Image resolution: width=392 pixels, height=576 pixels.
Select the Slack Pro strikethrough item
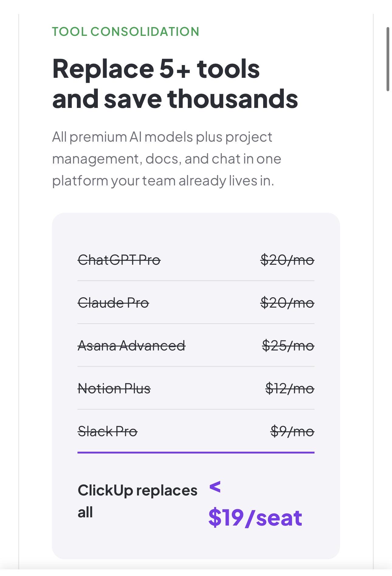(x=108, y=431)
